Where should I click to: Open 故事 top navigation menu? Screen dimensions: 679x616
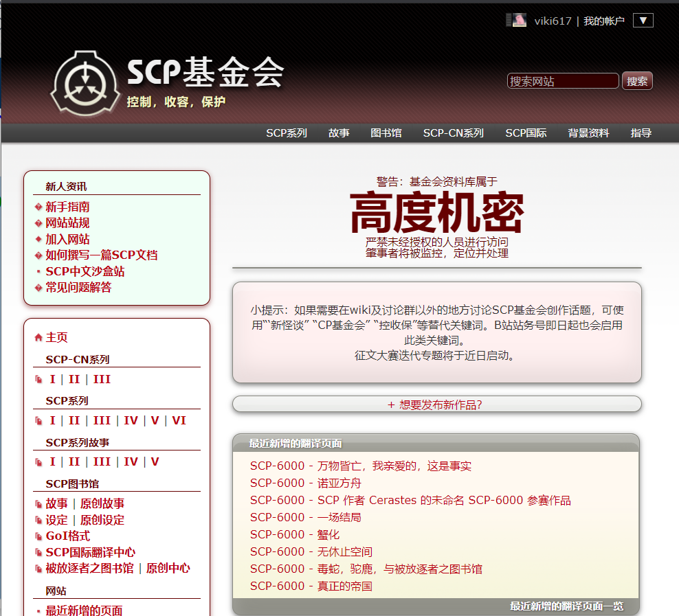339,133
